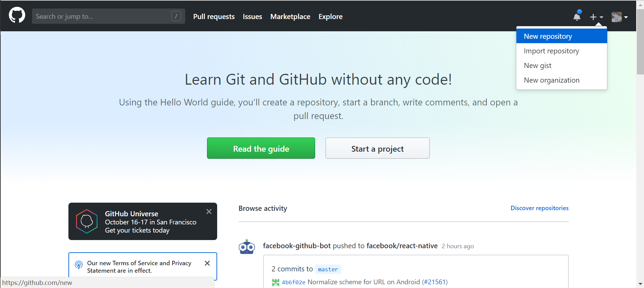This screenshot has height=288, width=644.
Task: Click the scrollbar down arrow
Action: [640, 284]
